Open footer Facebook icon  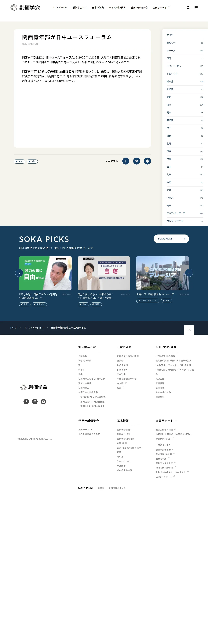tap(26, 401)
